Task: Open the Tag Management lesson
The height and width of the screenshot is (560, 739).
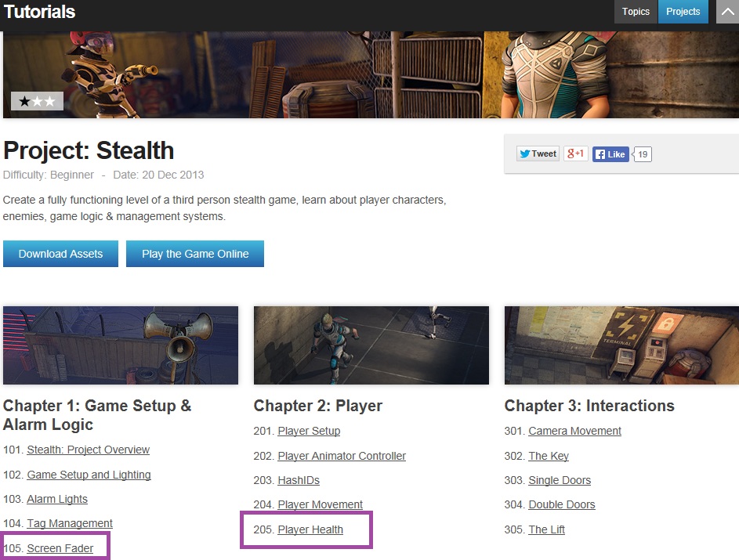Action: (70, 524)
